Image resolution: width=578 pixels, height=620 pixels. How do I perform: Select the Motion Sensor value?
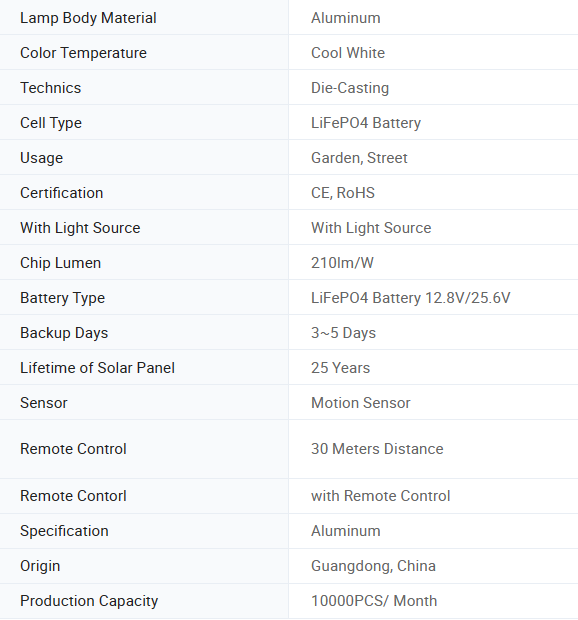coord(361,403)
